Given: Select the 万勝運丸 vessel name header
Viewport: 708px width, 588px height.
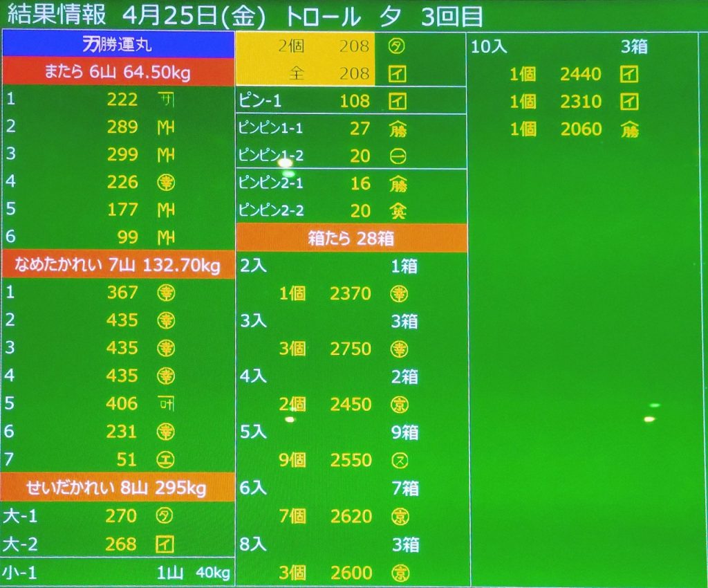Looking at the screenshot, I should (118, 46).
